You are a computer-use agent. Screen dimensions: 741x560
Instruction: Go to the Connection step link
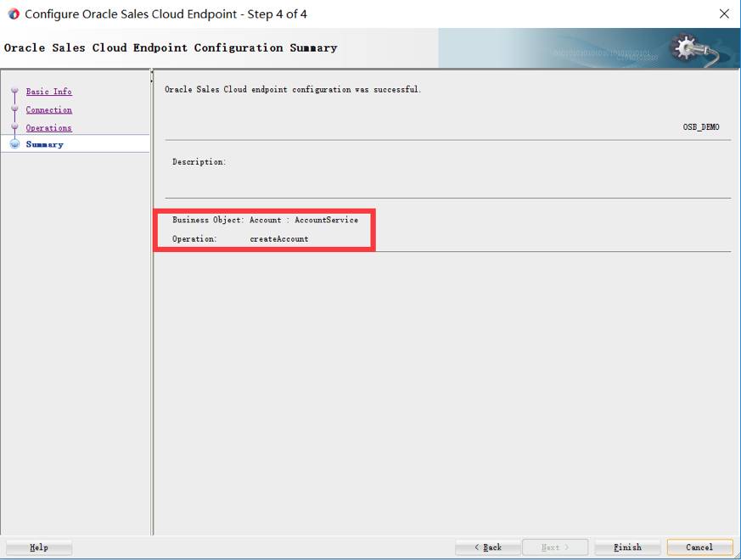(x=48, y=109)
